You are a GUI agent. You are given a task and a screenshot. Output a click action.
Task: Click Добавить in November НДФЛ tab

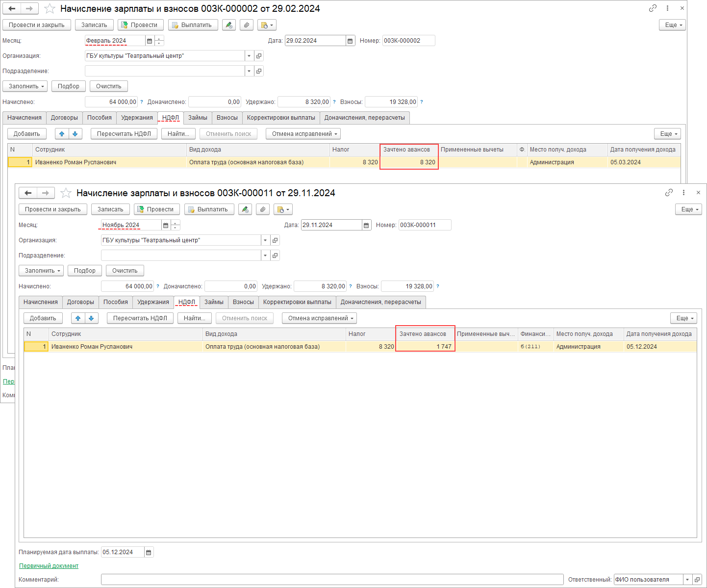click(43, 318)
